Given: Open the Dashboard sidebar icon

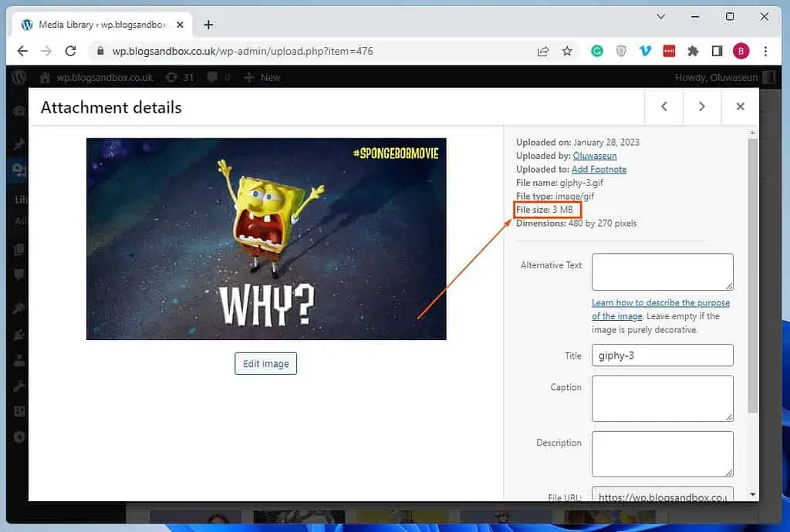Looking at the screenshot, I should pos(19,111).
